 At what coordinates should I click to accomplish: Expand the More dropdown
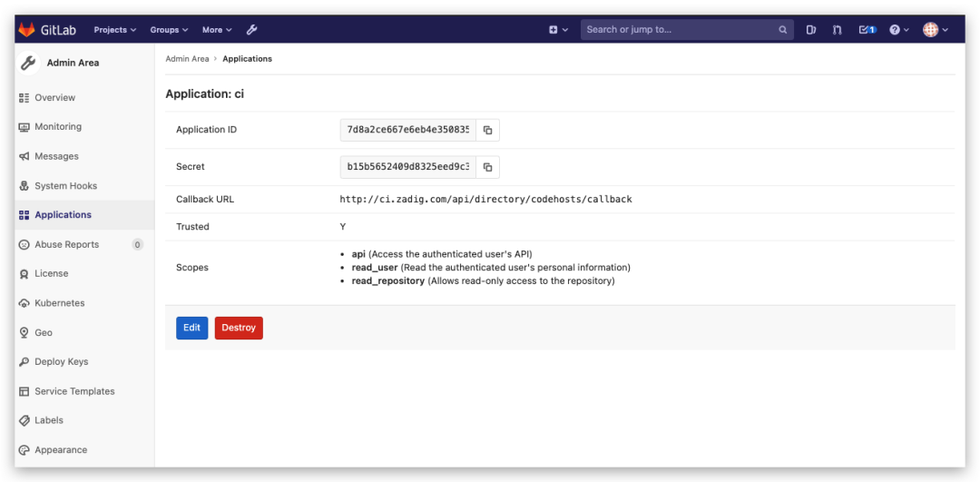[217, 29]
